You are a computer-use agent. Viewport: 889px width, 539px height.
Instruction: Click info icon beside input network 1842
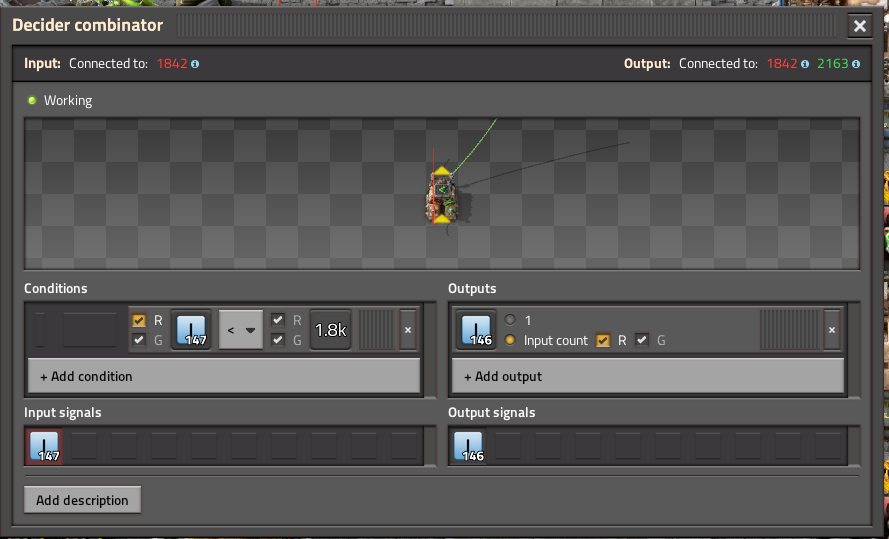[195, 64]
